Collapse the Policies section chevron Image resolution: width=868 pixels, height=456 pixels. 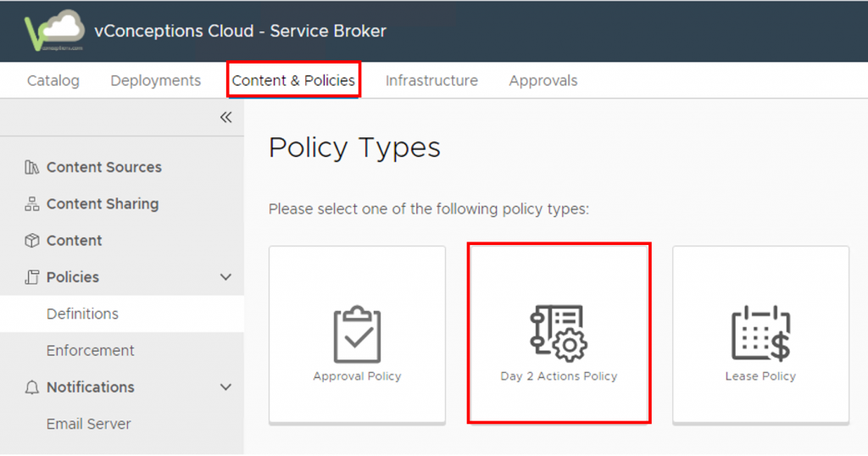[225, 277]
